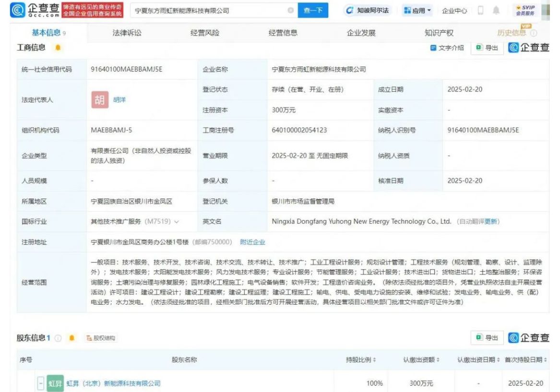Screen dimensions: 560x392
Task: Click the Qichacha logo in the header
Action: [35, 10]
